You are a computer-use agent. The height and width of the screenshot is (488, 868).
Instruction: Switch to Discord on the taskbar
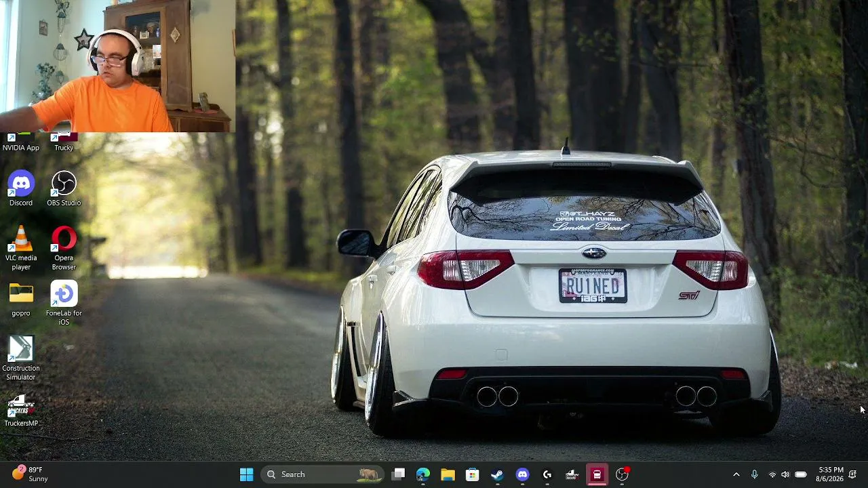click(522, 474)
